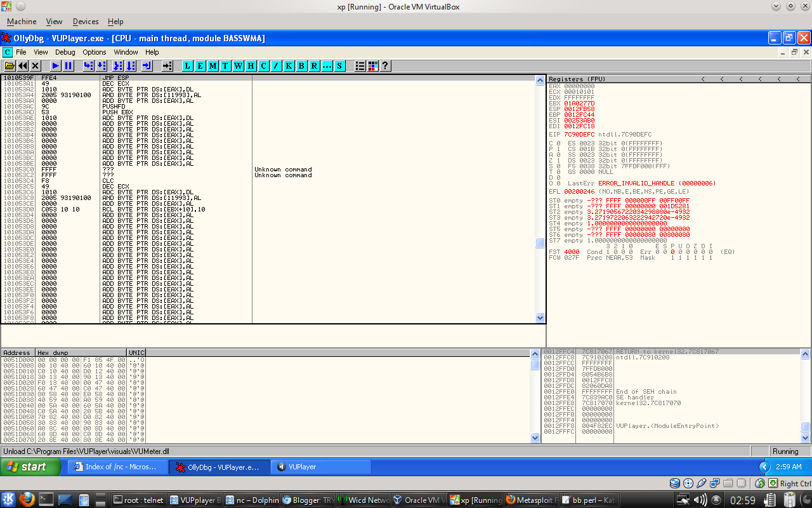Click stack pane scrollbar up arrow
Screen dimensions: 812x508
point(806,353)
